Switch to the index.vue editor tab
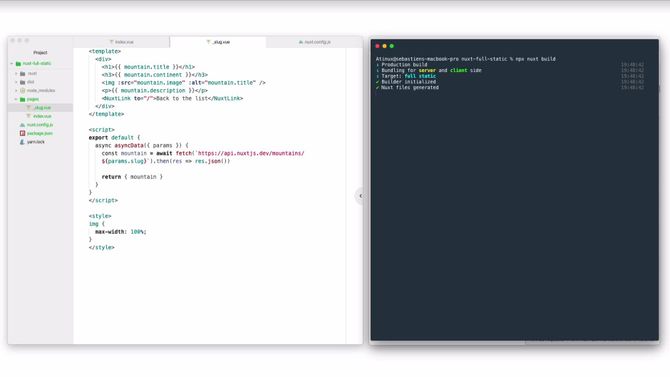This screenshot has height=377, width=670. [x=121, y=42]
